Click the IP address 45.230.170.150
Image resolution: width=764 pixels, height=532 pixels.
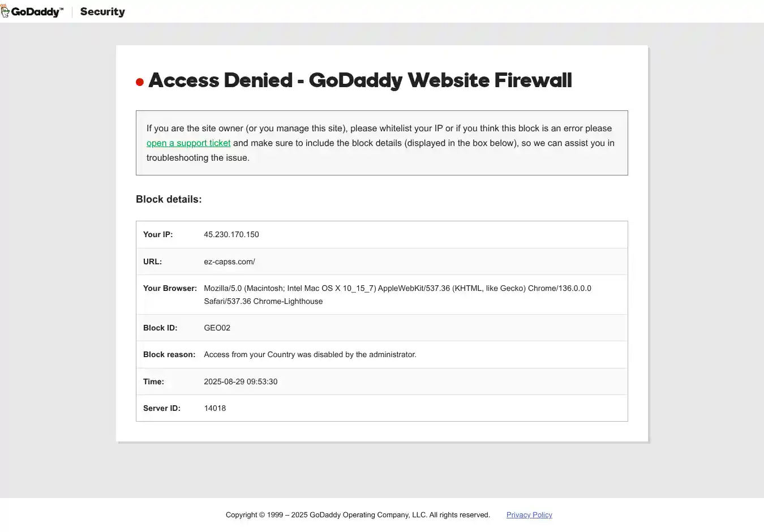pos(231,234)
